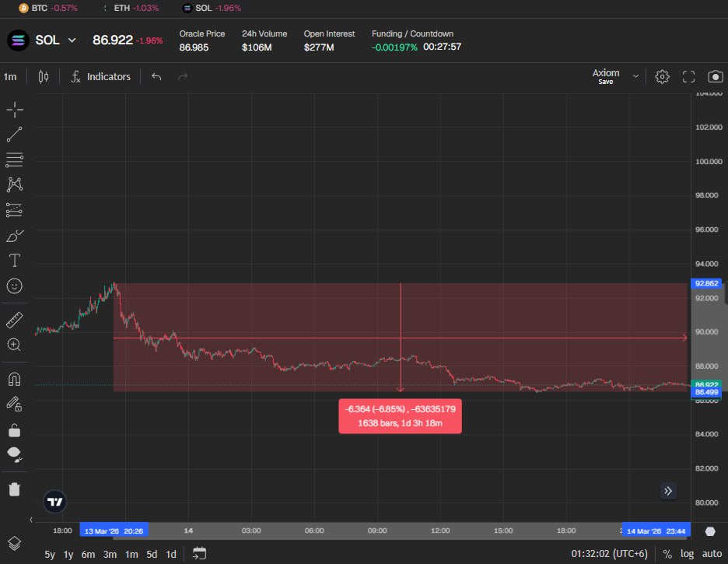Viewport: 728px width, 564px height.
Task: Click the Open Interest value $277M
Action: pos(319,47)
